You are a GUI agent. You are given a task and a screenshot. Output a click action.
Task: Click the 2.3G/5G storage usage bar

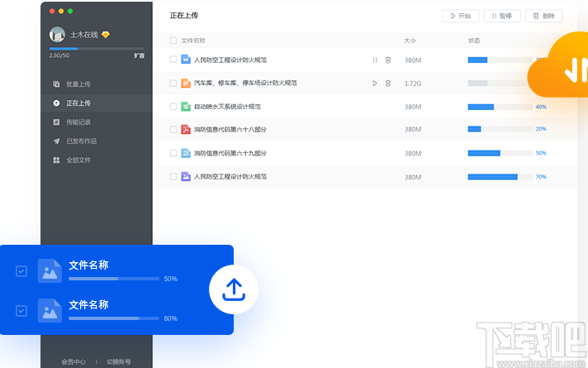(97, 49)
